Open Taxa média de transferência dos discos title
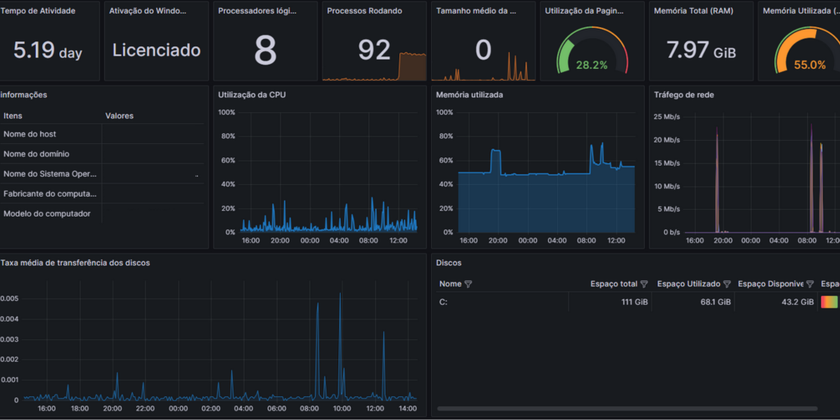Viewport: 840px width, 420px height. pos(75,262)
